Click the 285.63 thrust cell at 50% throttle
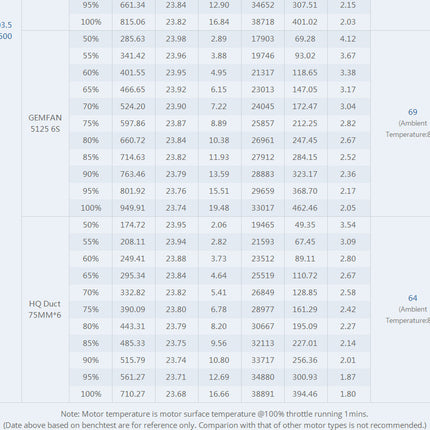The image size is (430, 430). [133, 39]
